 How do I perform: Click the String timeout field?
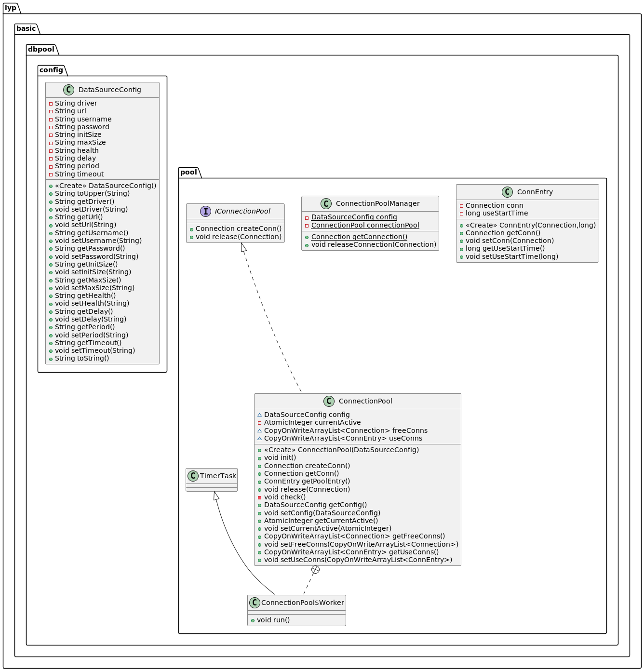(x=79, y=174)
